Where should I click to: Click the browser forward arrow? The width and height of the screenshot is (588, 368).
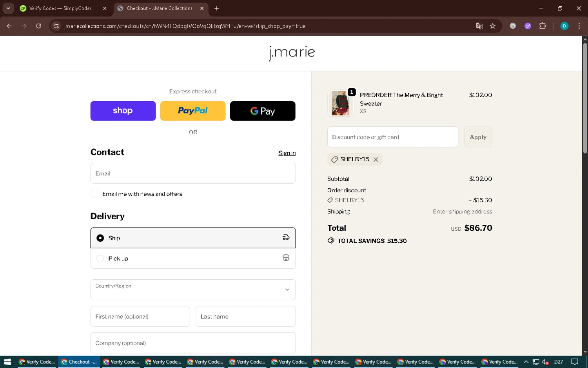(24, 26)
